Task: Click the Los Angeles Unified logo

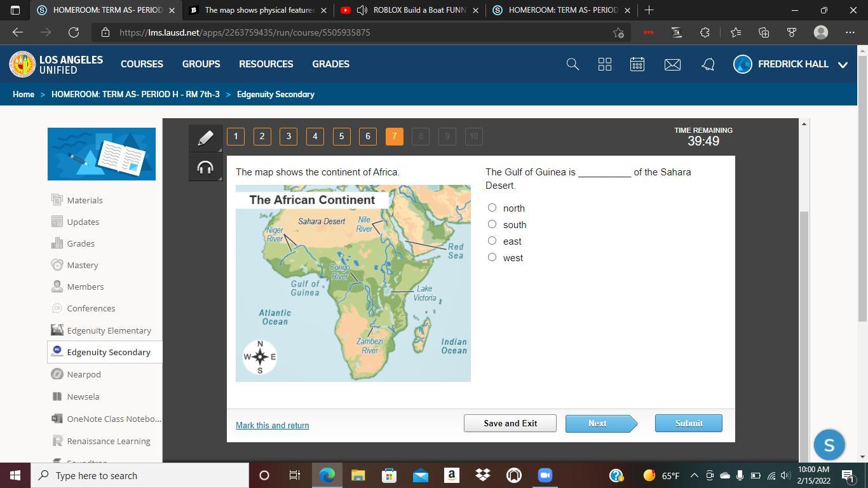Action: point(56,64)
